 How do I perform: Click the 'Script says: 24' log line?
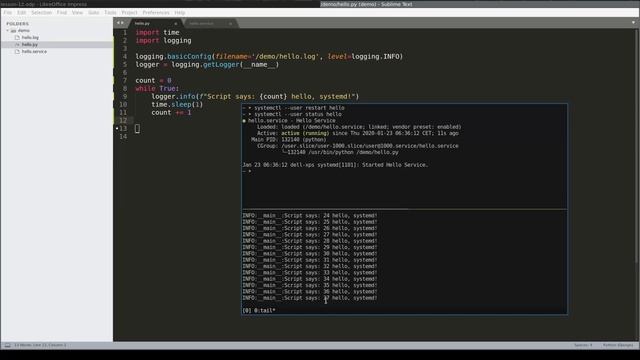[x=310, y=216]
